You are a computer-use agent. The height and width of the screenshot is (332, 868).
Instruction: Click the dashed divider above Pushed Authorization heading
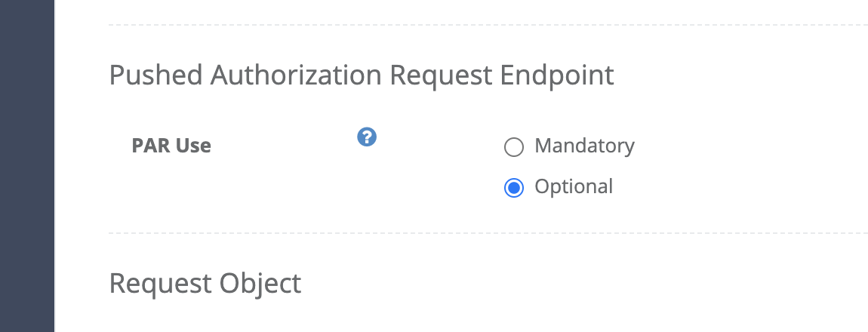pos(488,25)
